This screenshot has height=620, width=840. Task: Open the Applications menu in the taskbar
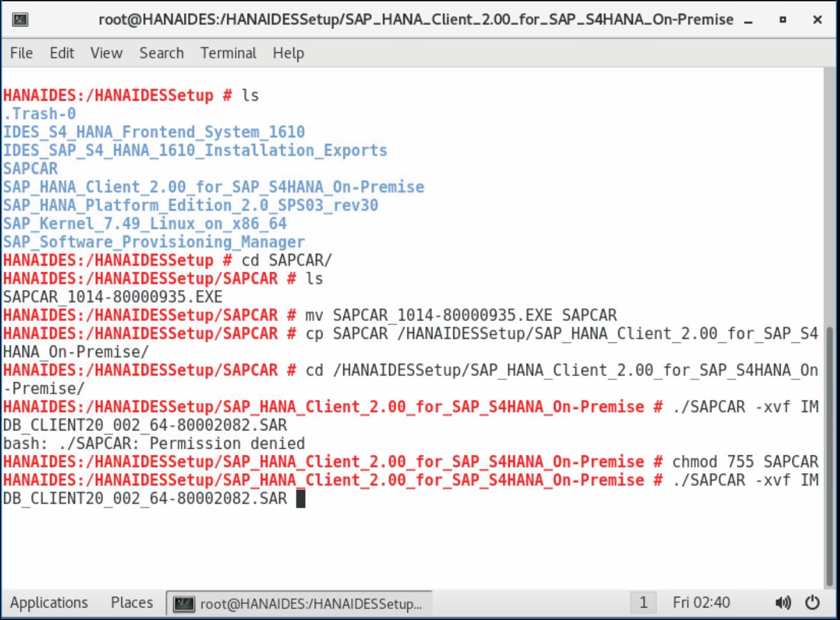click(49, 602)
